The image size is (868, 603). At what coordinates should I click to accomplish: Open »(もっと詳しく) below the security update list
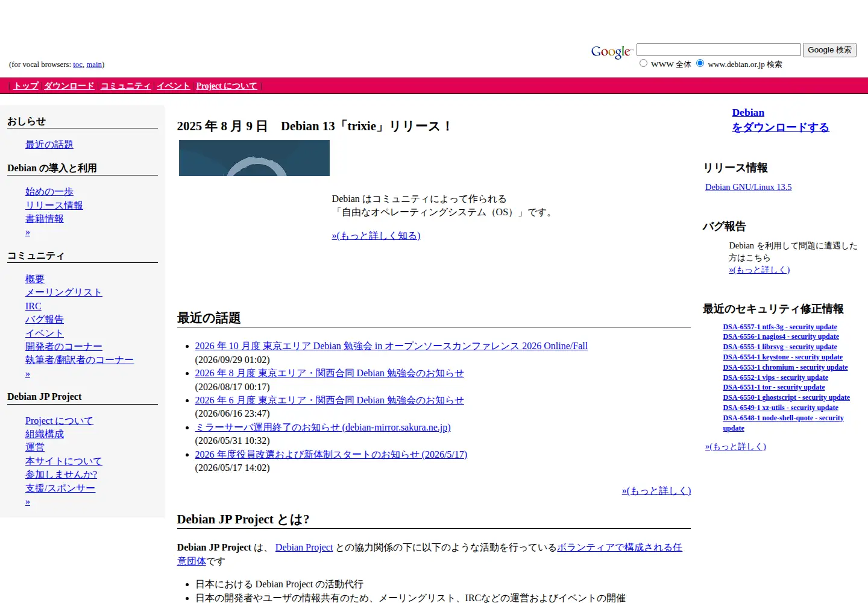[x=735, y=447]
